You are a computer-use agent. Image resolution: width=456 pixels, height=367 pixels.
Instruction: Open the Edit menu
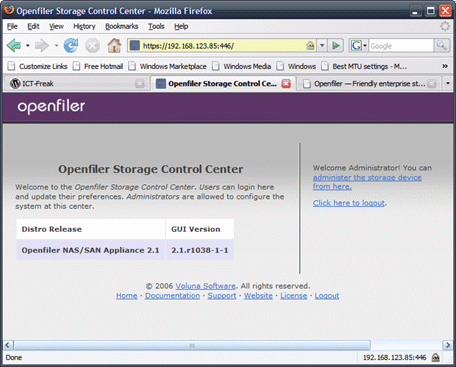33,26
